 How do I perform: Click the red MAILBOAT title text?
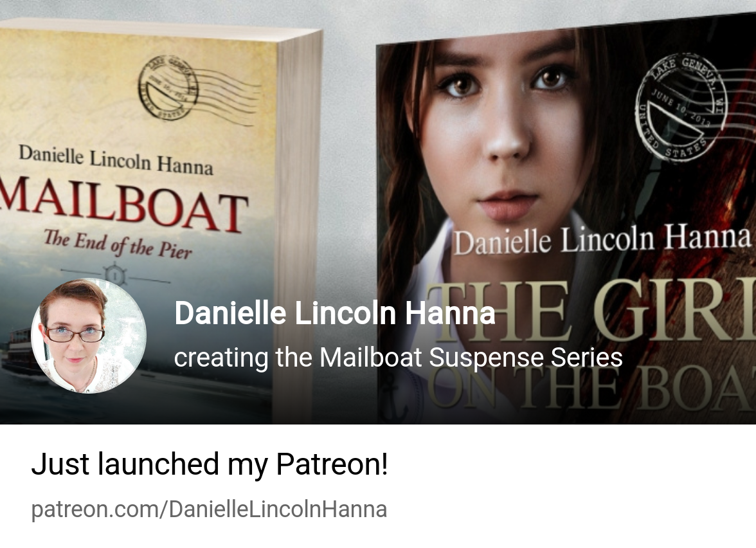[123, 204]
